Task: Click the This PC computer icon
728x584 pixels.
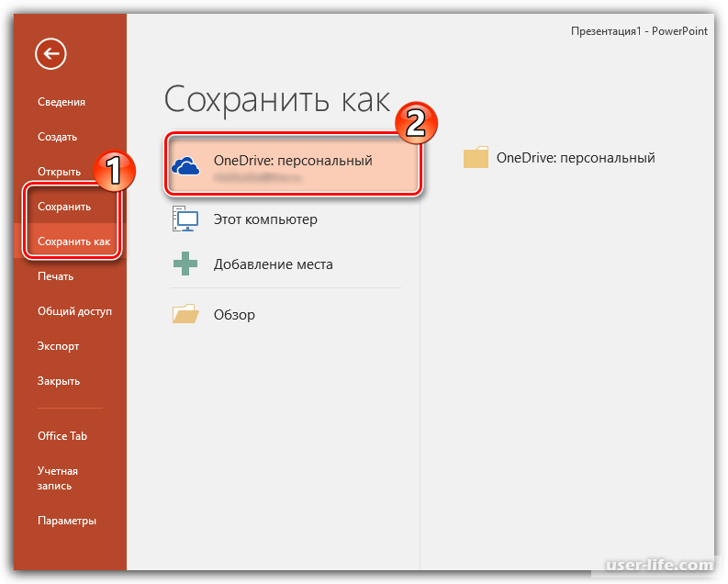Action: (185, 219)
